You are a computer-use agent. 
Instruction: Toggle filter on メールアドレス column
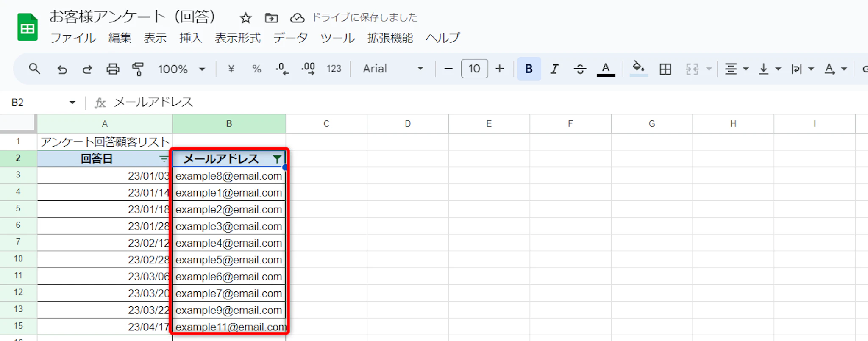277,159
